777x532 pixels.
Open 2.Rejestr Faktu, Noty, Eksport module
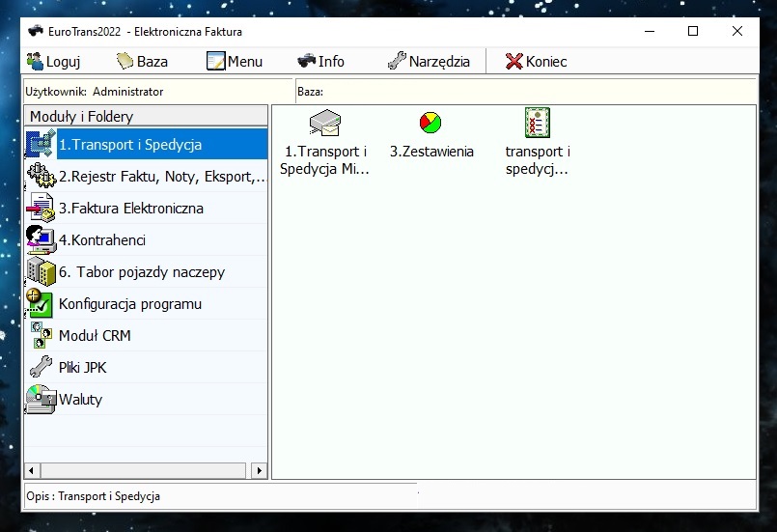tap(160, 177)
